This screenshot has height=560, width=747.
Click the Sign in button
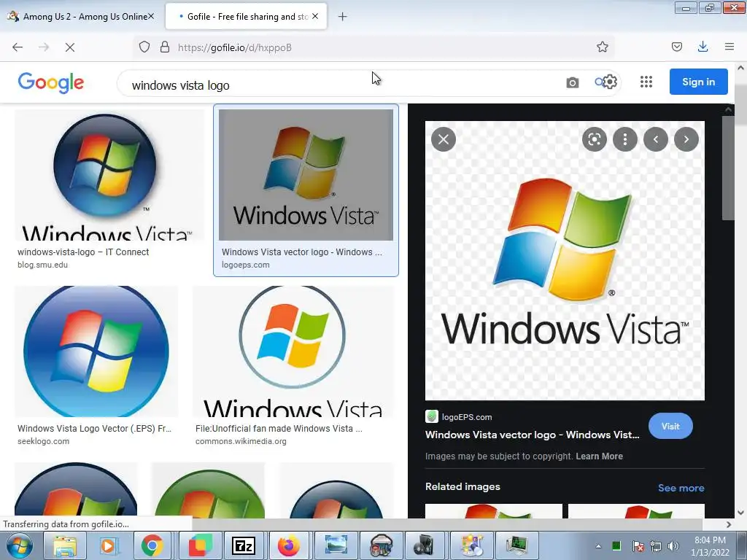(698, 82)
